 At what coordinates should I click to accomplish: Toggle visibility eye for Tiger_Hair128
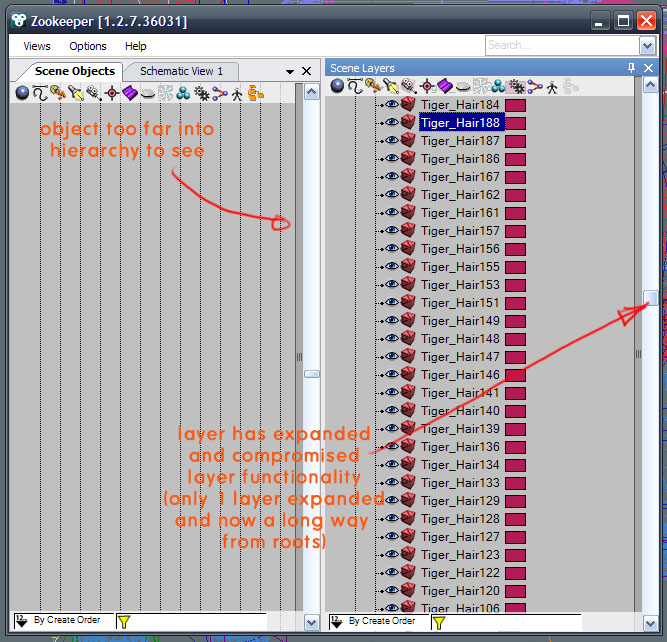392,518
